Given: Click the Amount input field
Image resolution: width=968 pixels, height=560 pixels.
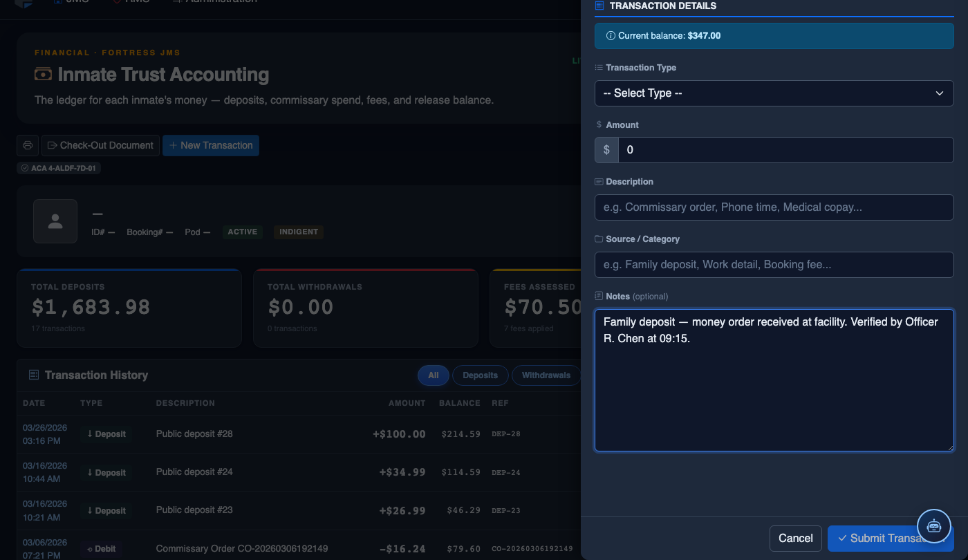Looking at the screenshot, I should pos(785,150).
